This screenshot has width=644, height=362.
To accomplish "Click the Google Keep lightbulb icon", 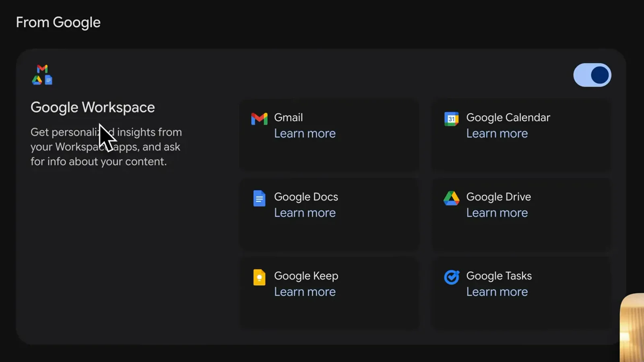I will tap(259, 277).
